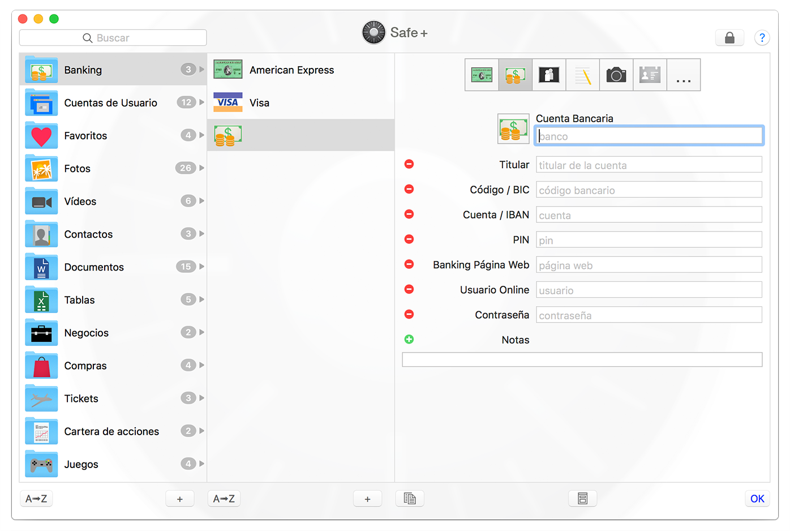The image size is (790, 532).
Task: Select the credit card template icon
Action: [482, 75]
